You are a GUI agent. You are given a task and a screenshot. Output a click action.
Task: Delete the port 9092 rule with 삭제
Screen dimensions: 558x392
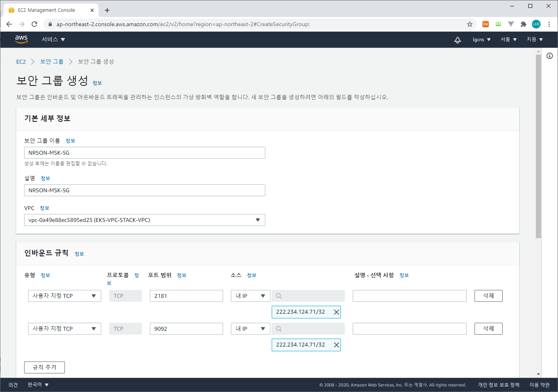488,329
